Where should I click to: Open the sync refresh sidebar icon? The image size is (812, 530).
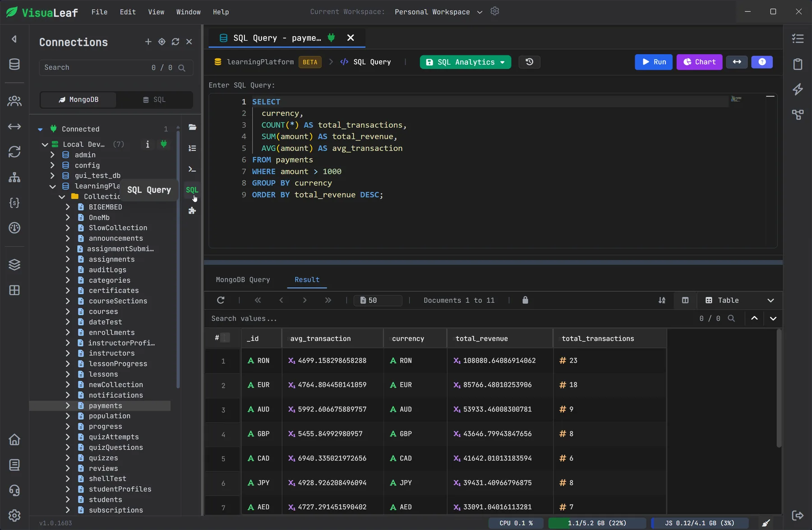click(14, 152)
